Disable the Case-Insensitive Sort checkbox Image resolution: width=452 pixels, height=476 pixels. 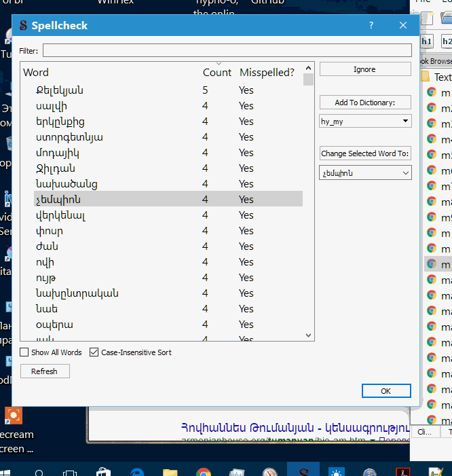[94, 352]
